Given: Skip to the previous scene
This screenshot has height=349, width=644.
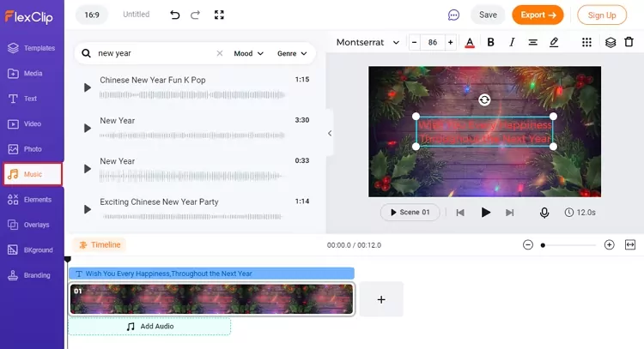Looking at the screenshot, I should (x=460, y=213).
